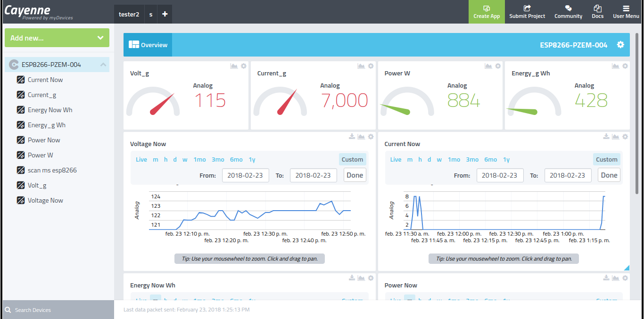
Task: Open ESP8266-PZEM-004 dashboard settings gear
Action: [x=620, y=45]
